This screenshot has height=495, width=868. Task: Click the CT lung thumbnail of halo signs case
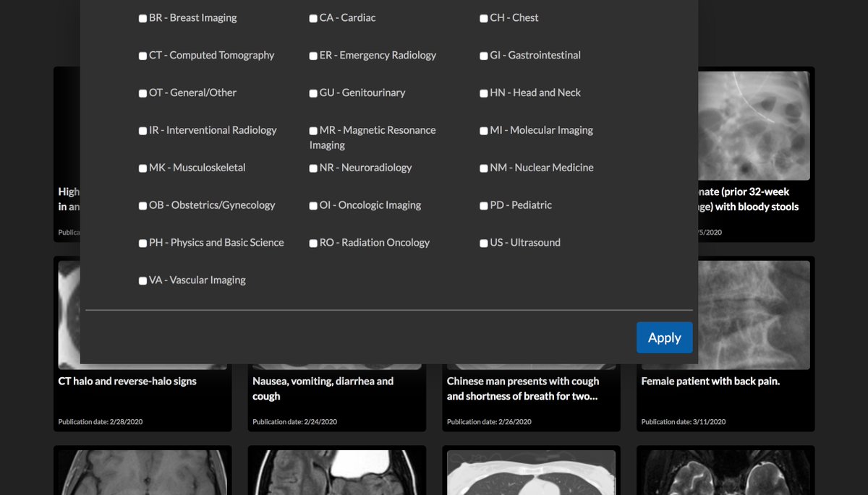click(69, 315)
